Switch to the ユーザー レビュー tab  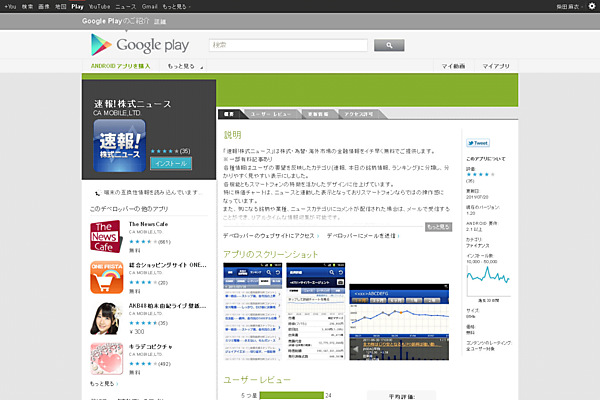[x=269, y=115]
